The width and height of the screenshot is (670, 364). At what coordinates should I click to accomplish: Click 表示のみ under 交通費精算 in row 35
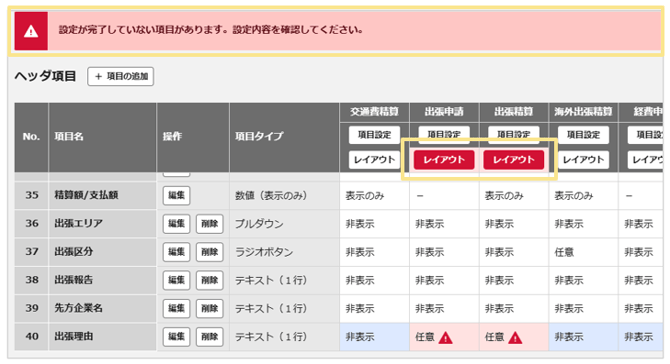tap(364, 196)
